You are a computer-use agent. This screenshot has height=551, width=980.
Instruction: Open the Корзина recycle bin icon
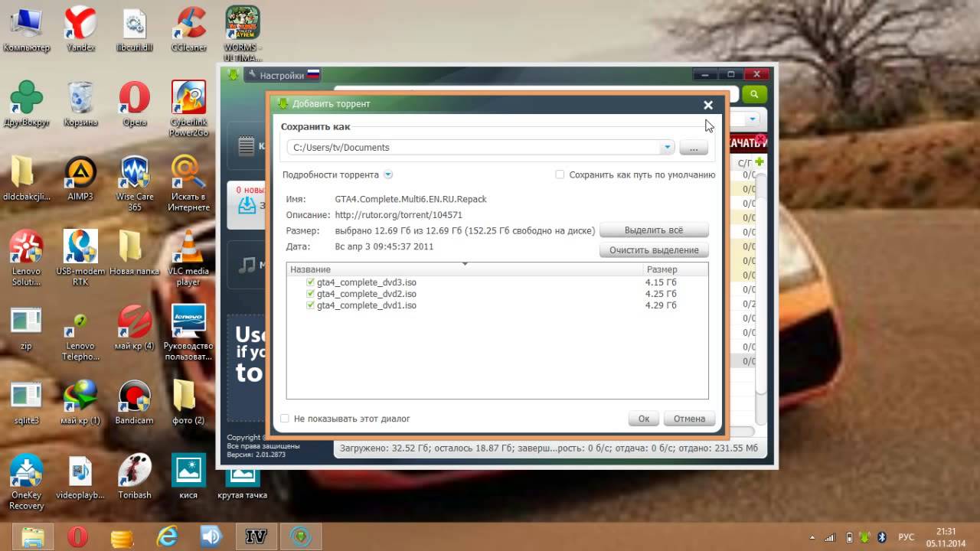point(80,103)
